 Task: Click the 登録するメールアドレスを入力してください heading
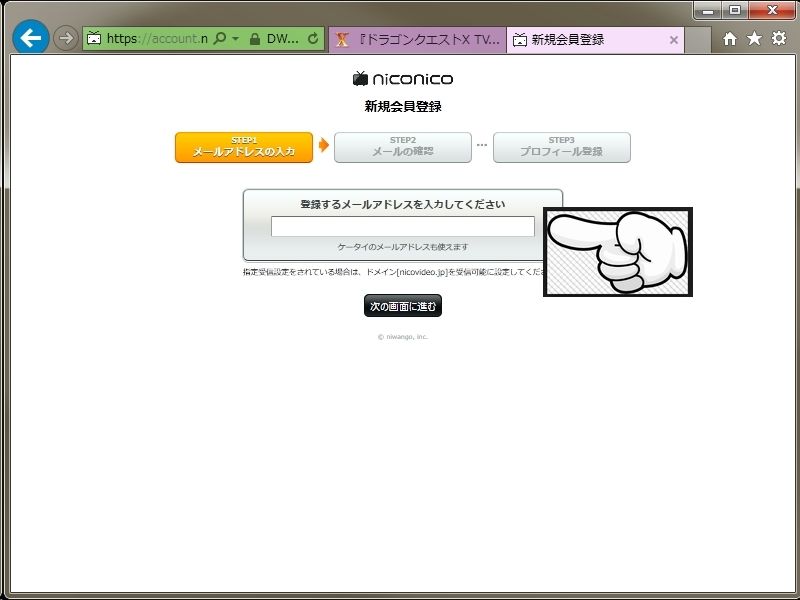pyautogui.click(x=403, y=204)
